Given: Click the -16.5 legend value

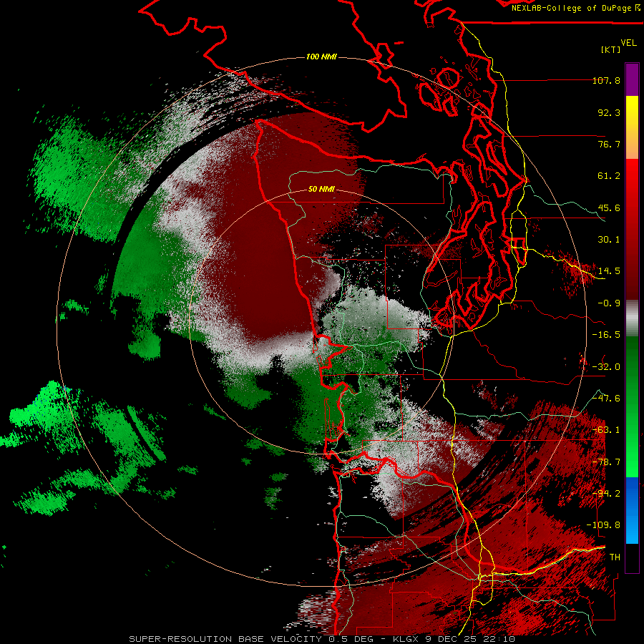Looking at the screenshot, I should pos(606,335).
